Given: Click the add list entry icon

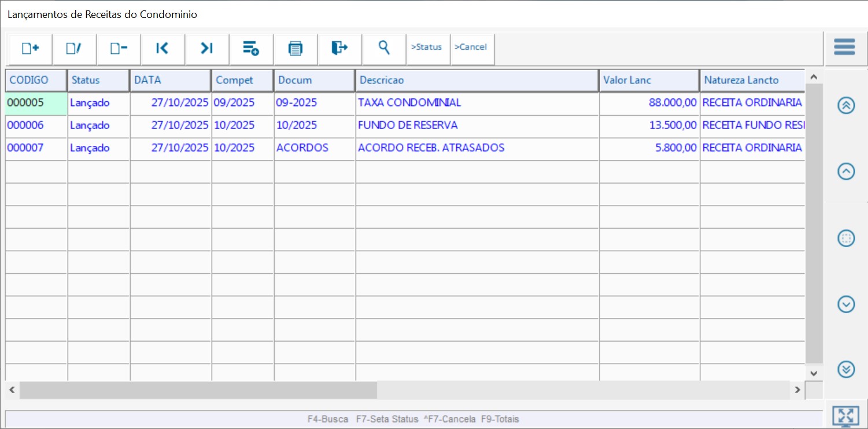Looking at the screenshot, I should click(x=251, y=49).
